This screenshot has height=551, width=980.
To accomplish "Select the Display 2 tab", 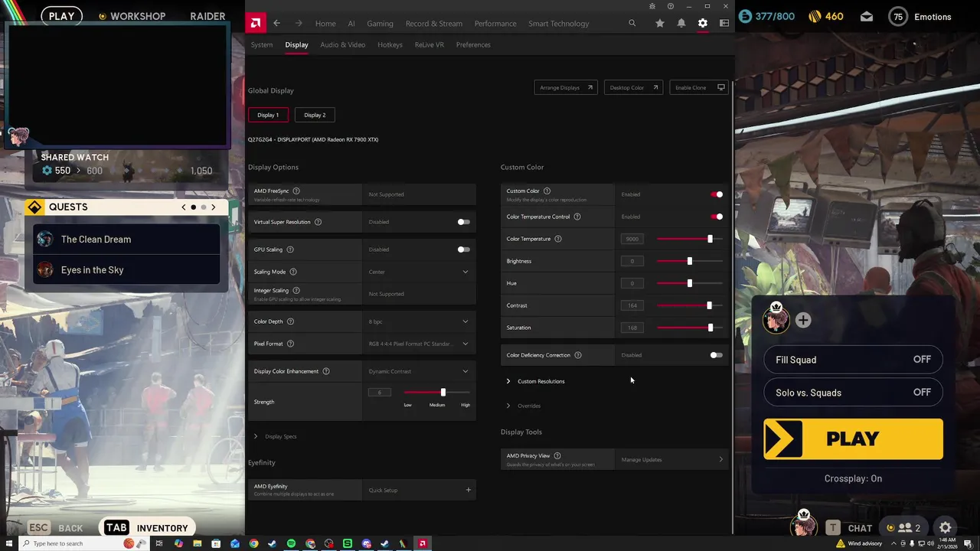I will pos(315,115).
